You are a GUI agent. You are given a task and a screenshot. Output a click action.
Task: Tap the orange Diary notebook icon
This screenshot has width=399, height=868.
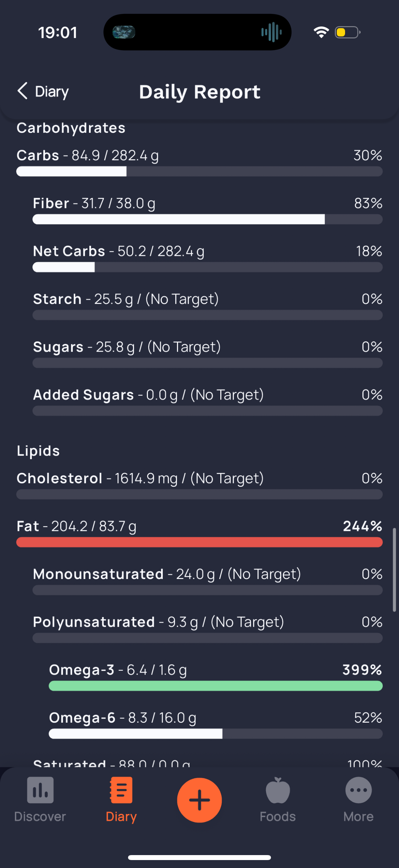(x=121, y=790)
